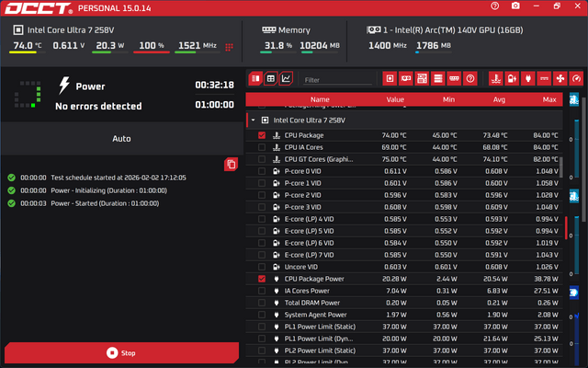The image size is (588, 368).
Task: Click the 00:32:18 elapsed time readout
Action: 214,85
